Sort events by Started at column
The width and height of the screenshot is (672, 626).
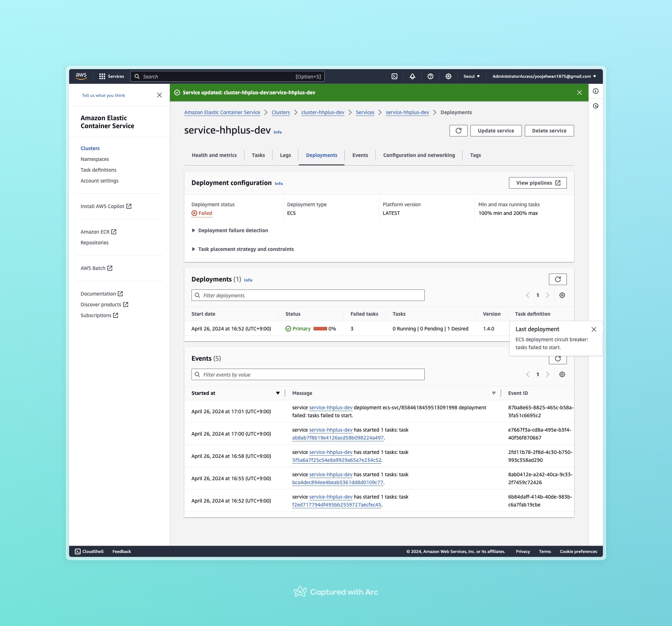pos(235,393)
